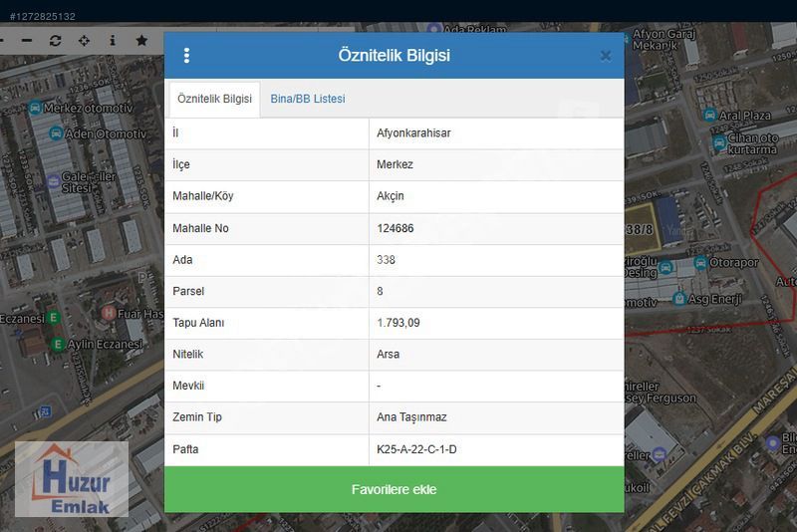Select the Öznitelik Bilgisi tab
Screen dimensions: 797x532
(214, 100)
